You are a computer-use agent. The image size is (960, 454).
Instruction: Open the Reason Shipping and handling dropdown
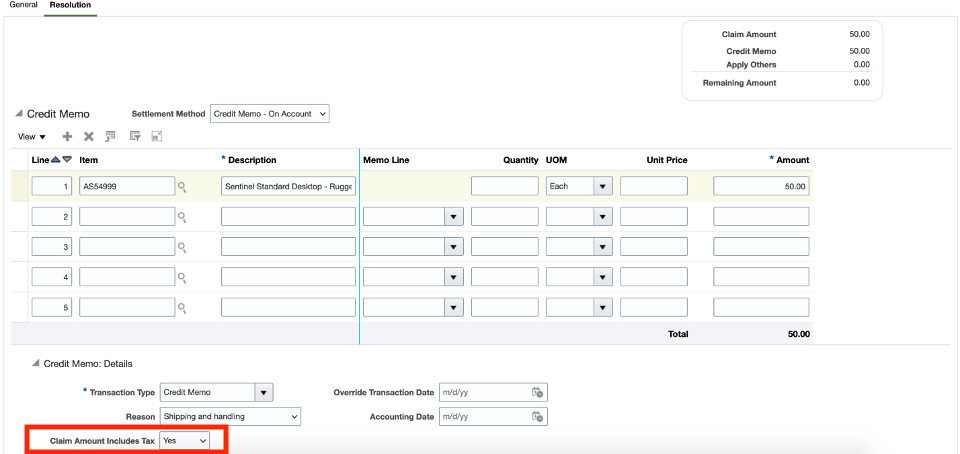point(230,417)
